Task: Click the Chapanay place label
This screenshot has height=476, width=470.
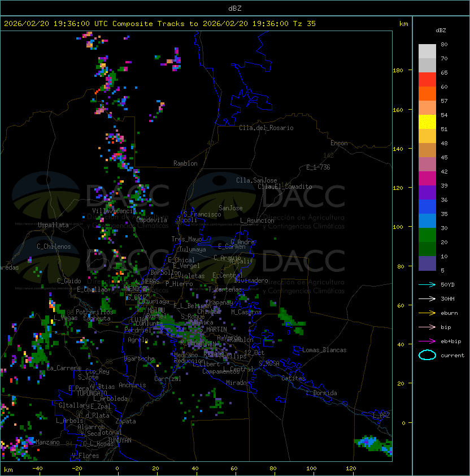Action: (219, 302)
